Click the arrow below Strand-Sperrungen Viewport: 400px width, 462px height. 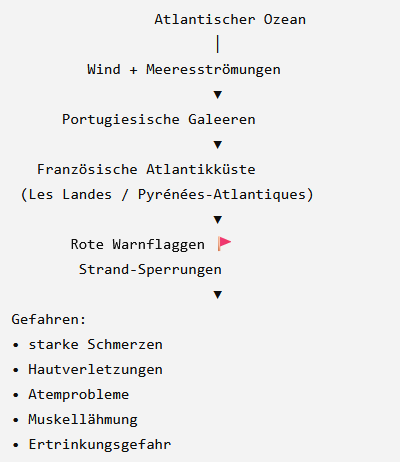pyautogui.click(x=218, y=295)
